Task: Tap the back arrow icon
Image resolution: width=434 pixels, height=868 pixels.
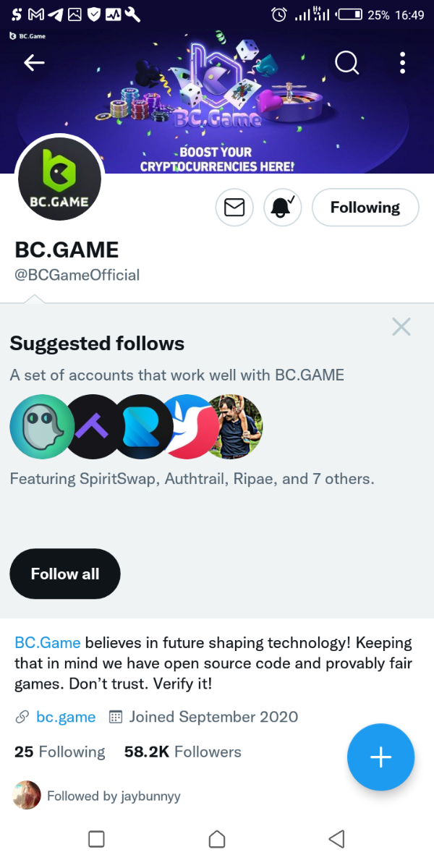Action: click(x=34, y=64)
